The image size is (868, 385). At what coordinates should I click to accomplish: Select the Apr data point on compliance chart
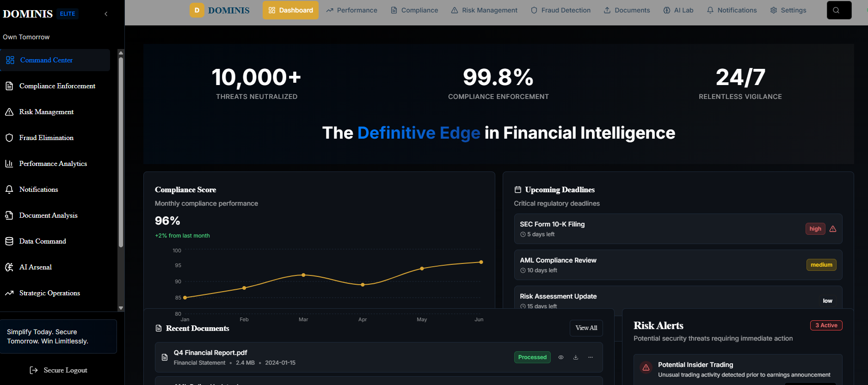point(363,285)
